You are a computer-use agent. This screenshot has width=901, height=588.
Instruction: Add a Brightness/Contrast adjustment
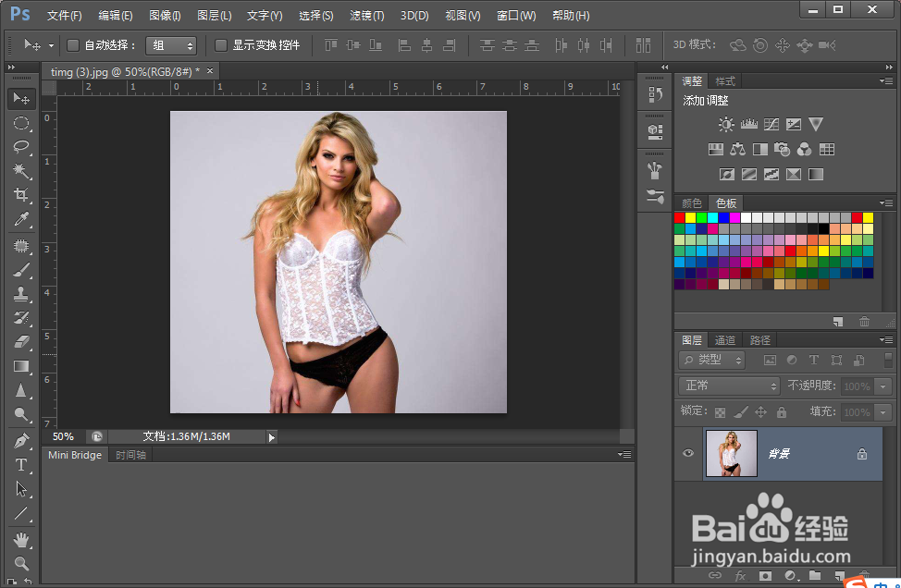(726, 124)
